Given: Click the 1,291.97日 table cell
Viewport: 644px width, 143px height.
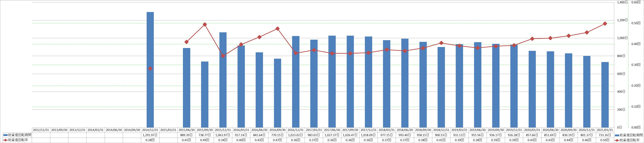Looking at the screenshot, I should (150, 135).
